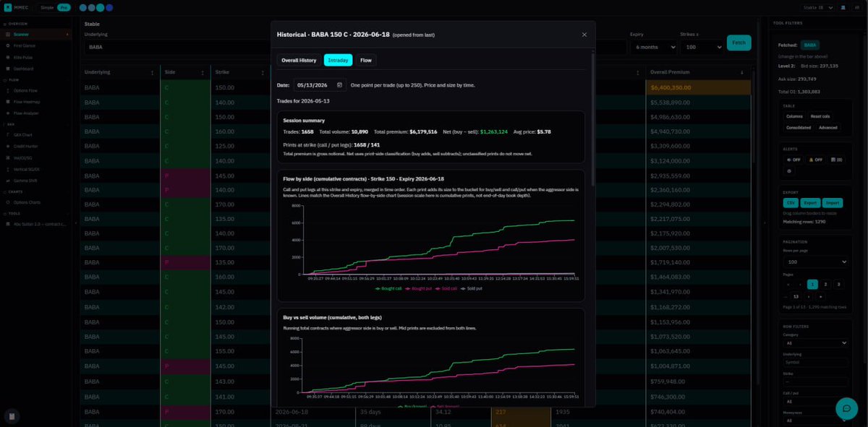
Task: Click the Export button
Action: 809,203
